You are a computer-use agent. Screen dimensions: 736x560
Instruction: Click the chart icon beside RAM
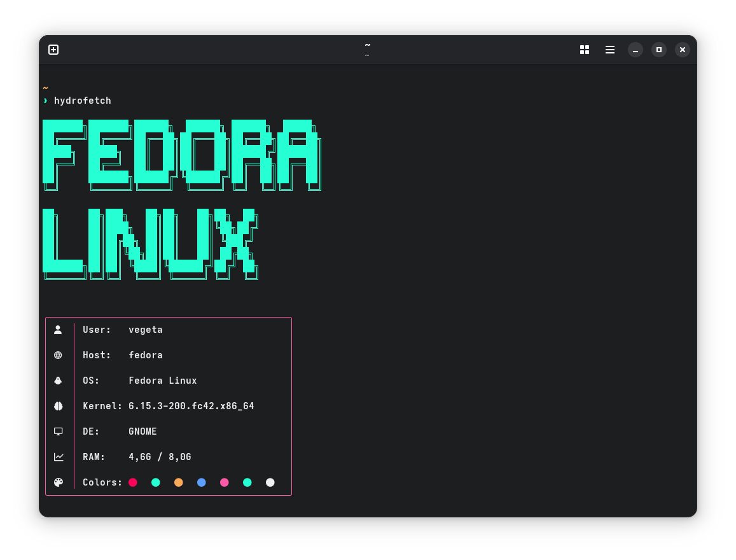pyautogui.click(x=59, y=457)
